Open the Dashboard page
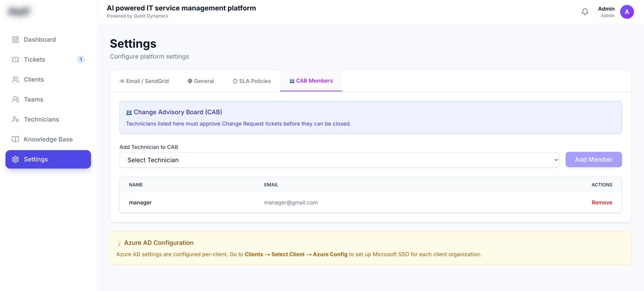Screen dimensions: 644x291 (48, 39)
